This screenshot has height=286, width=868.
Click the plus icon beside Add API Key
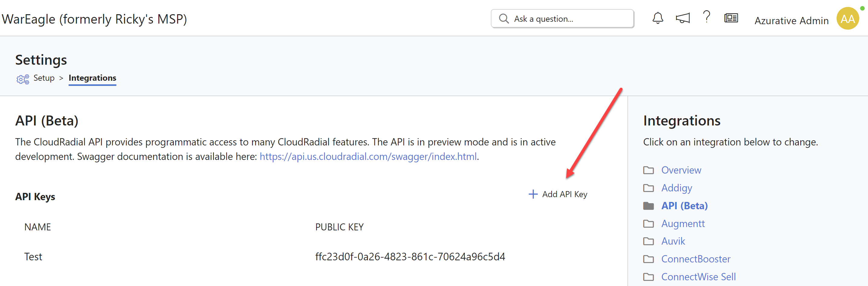pyautogui.click(x=533, y=194)
